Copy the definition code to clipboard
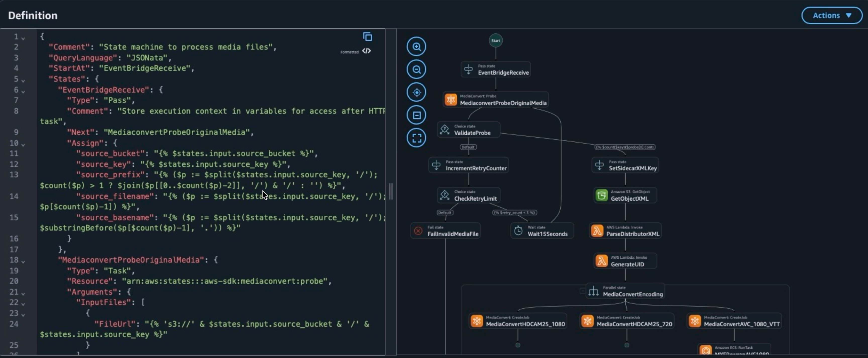This screenshot has height=358, width=868. pyautogui.click(x=367, y=36)
